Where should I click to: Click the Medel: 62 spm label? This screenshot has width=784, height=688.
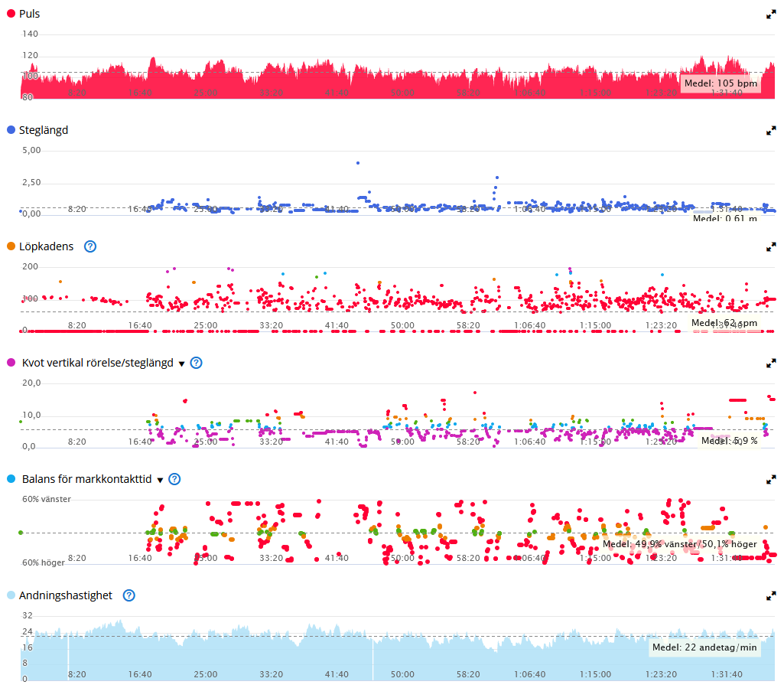pyautogui.click(x=724, y=323)
